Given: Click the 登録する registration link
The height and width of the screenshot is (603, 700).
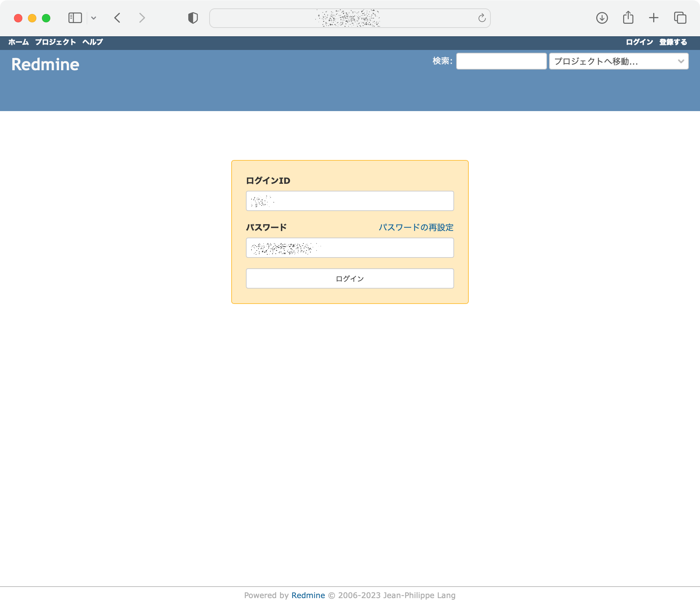Looking at the screenshot, I should coord(672,42).
